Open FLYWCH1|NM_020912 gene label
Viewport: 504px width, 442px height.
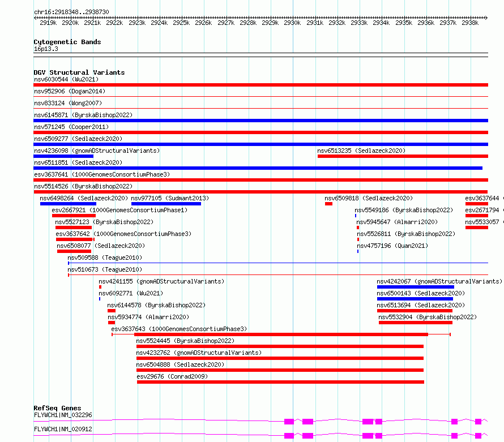click(63, 429)
